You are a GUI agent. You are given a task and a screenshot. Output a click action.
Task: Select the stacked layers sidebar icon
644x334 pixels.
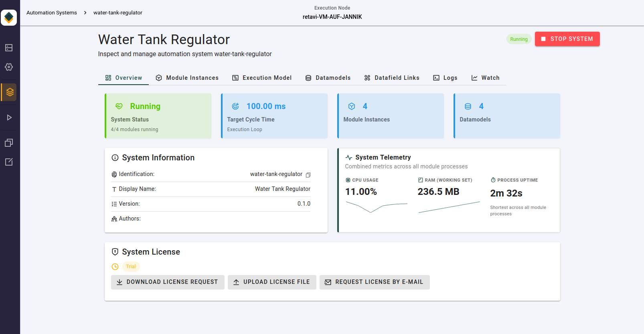pyautogui.click(x=10, y=92)
